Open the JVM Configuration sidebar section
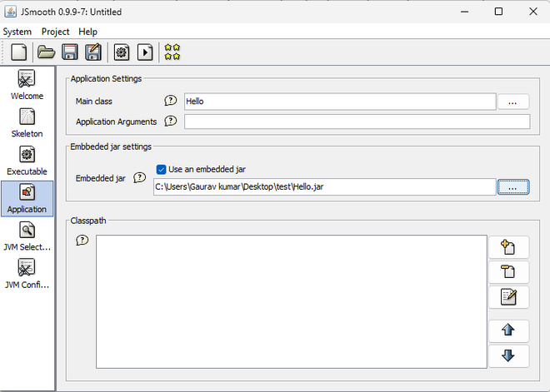This screenshot has width=550, height=392. (27, 275)
